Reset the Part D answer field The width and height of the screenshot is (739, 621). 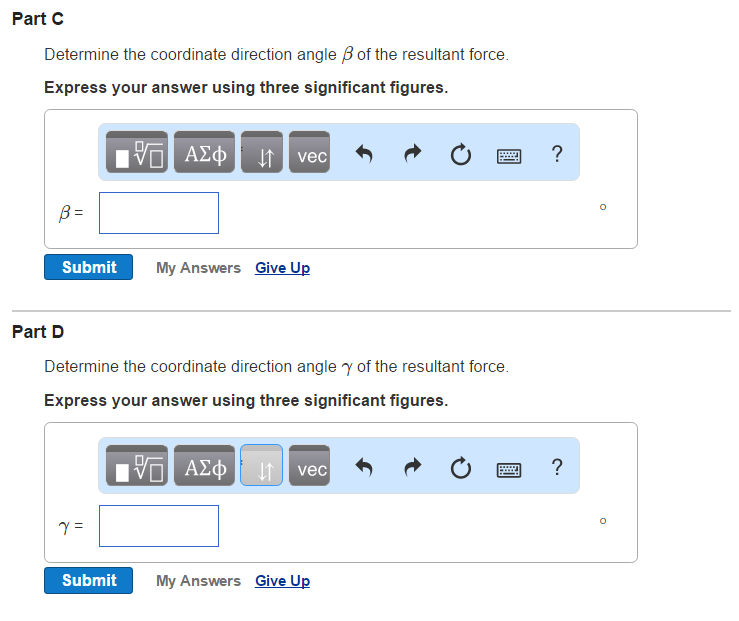coord(460,467)
